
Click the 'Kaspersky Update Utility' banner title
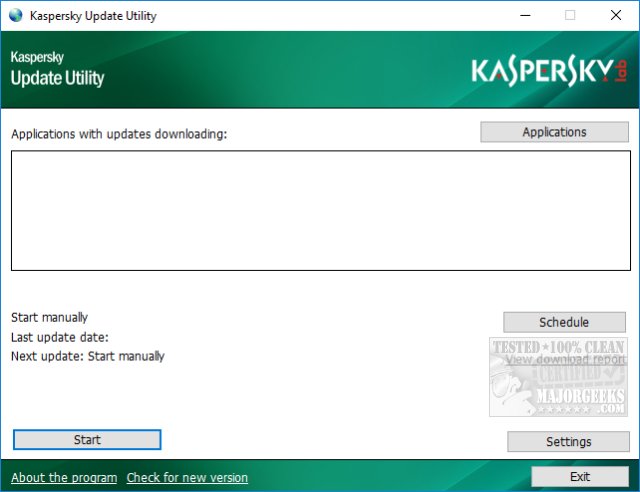click(58, 69)
